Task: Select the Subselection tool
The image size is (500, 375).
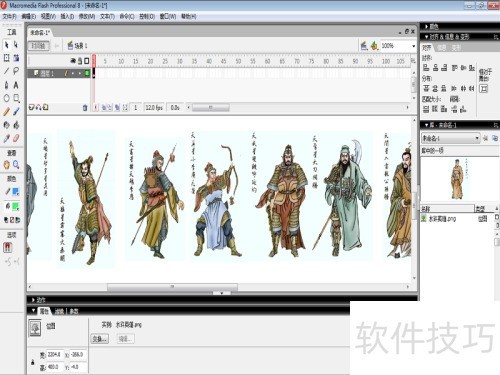Action: [x=16, y=45]
